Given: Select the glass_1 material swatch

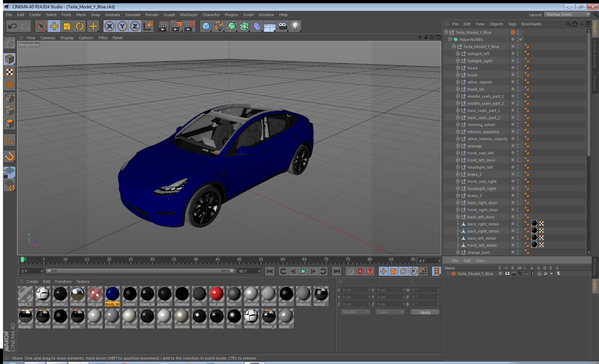Looking at the screenshot, I should pyautogui.click(x=25, y=297).
